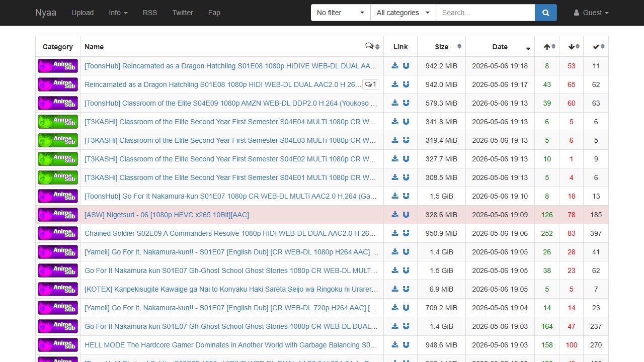Sort table by Date column
The height and width of the screenshot is (362, 644).
point(500,47)
